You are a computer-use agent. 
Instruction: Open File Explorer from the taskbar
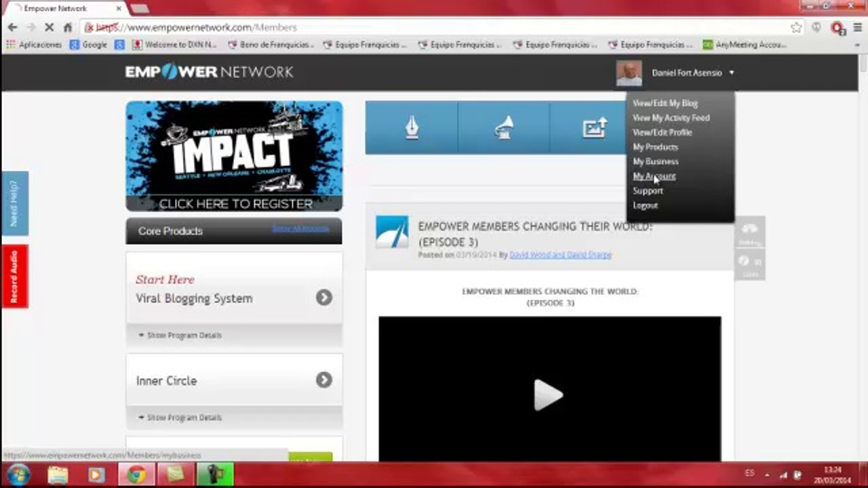coord(58,475)
